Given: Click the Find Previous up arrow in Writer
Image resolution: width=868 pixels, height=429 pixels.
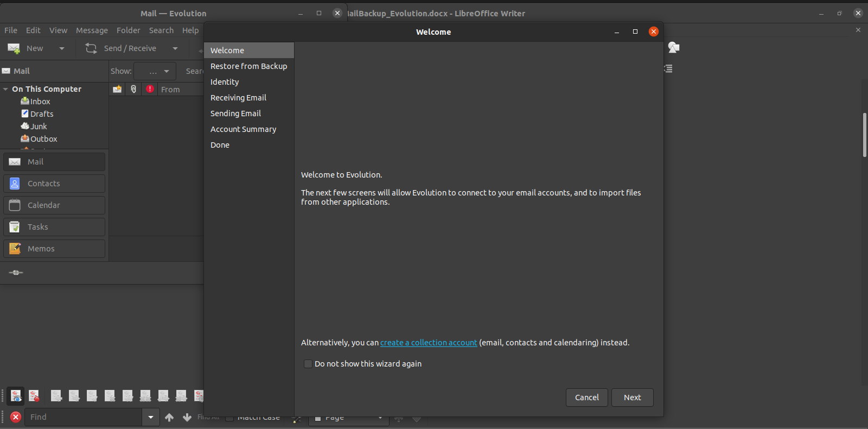Looking at the screenshot, I should click(x=169, y=417).
